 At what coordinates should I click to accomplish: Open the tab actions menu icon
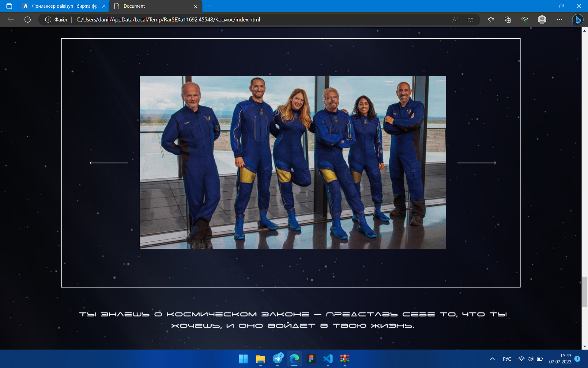coord(9,6)
